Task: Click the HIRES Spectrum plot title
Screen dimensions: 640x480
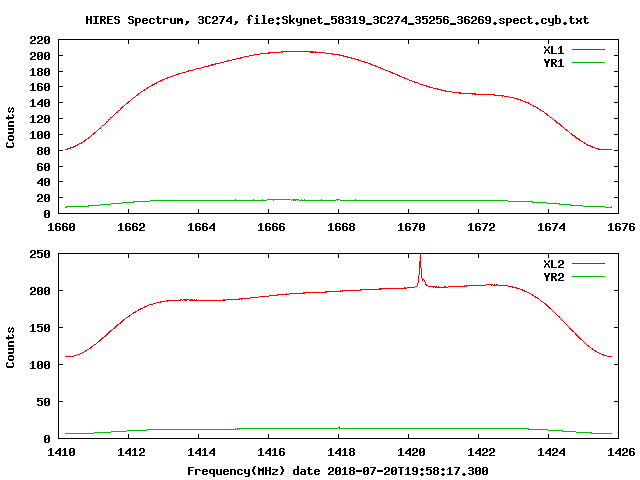Action: 337,20
